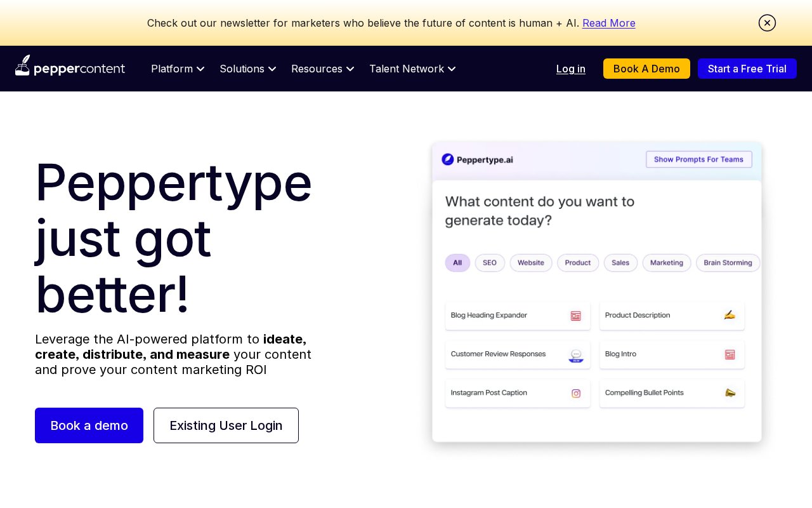
Task: Select the SEO filter tab
Action: 490,263
